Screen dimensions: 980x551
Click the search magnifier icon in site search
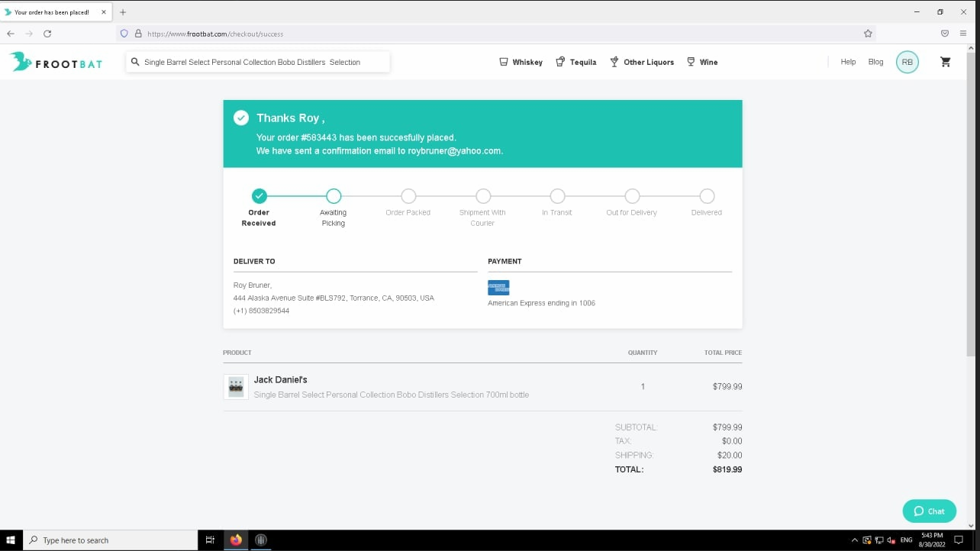point(135,62)
